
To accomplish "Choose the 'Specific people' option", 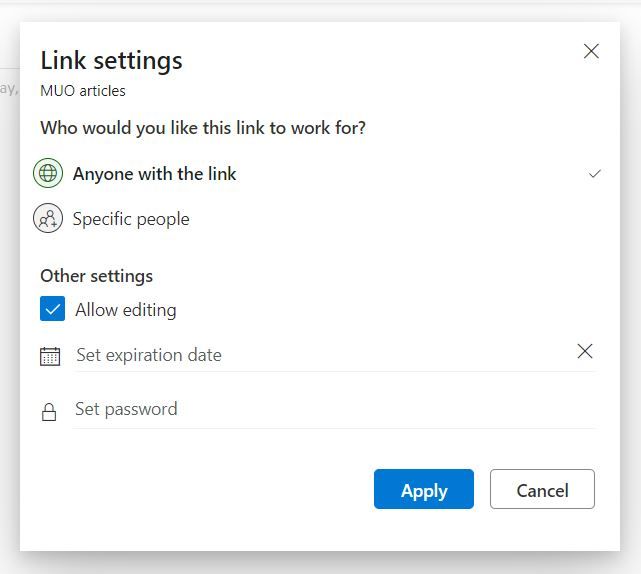I will click(131, 219).
